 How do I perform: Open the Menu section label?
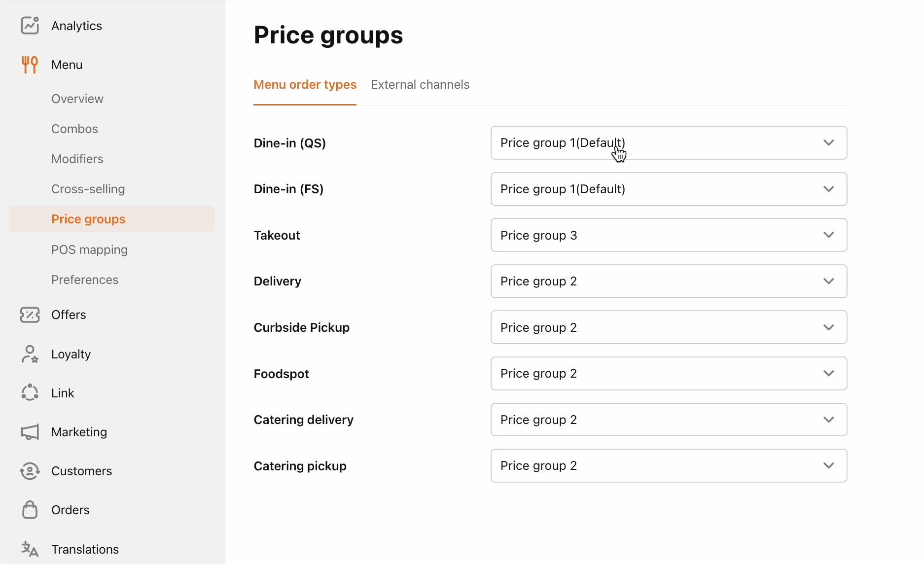coord(67,65)
